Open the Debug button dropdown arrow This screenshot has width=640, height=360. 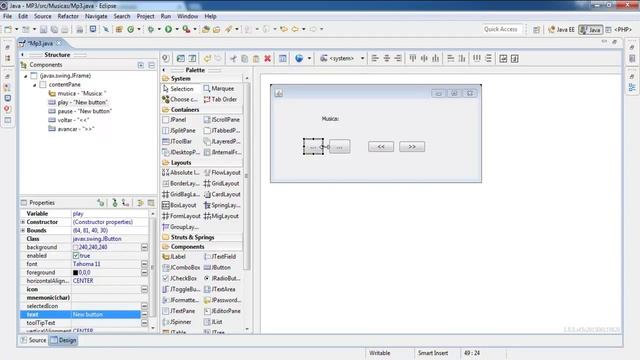pos(159,29)
